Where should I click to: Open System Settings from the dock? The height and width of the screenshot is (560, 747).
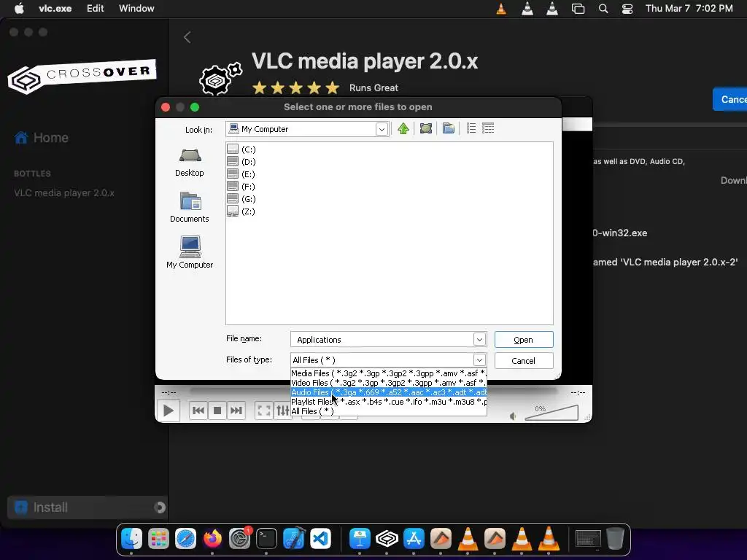(x=239, y=539)
